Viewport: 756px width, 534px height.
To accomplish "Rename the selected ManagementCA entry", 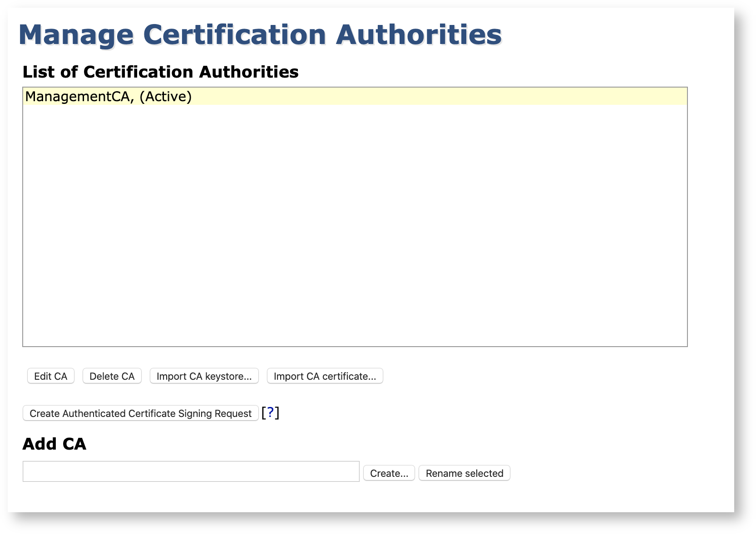I will point(464,473).
